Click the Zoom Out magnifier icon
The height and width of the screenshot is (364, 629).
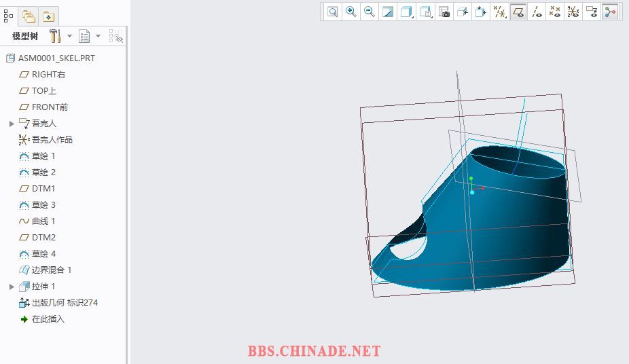click(370, 12)
